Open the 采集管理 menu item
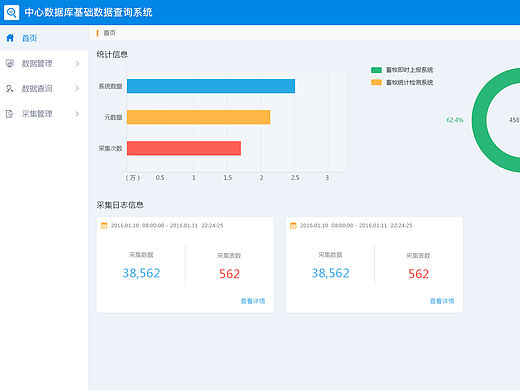 click(44, 114)
